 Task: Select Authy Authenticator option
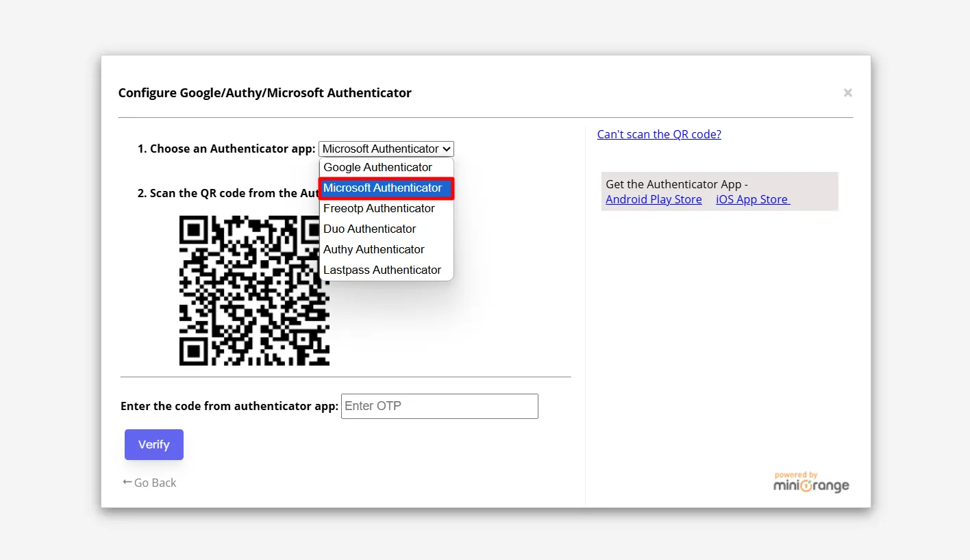[x=373, y=249]
